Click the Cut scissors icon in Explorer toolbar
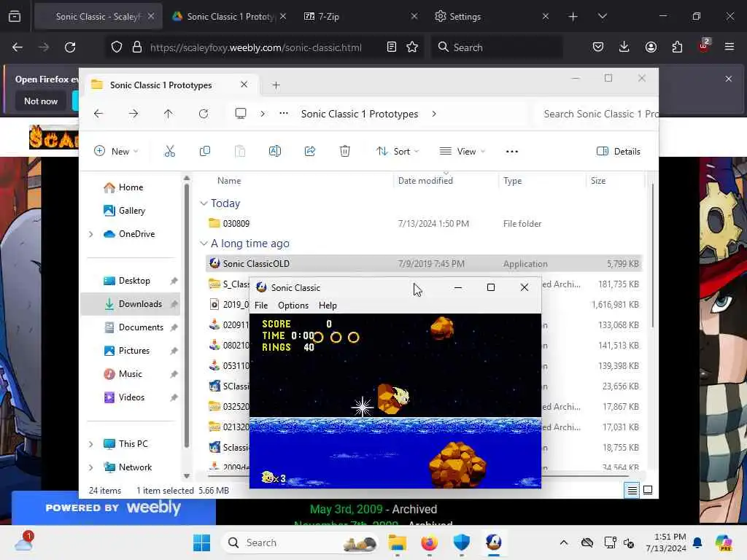Viewport: 747px width, 560px height. tap(169, 152)
